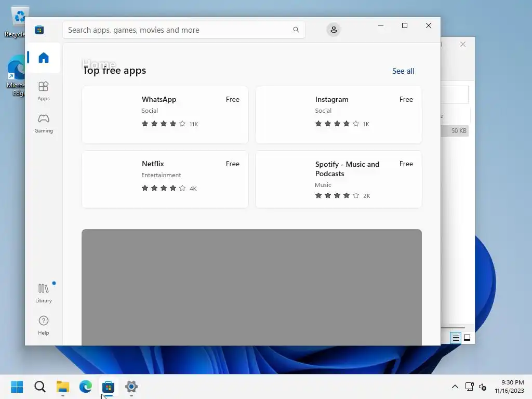Select the 50 KB row in background window
This screenshot has width=532, height=399.
click(455, 130)
